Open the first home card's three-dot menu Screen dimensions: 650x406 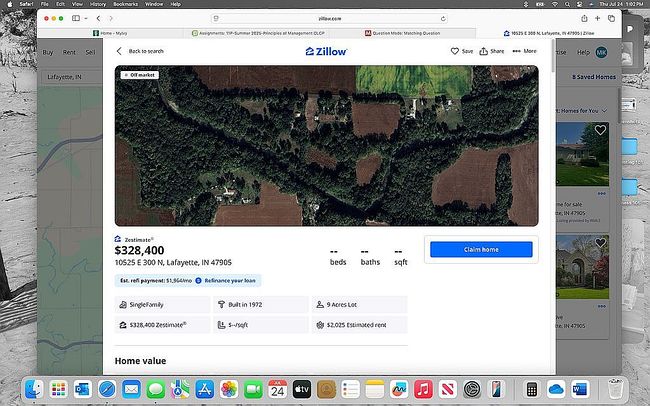pos(601,194)
